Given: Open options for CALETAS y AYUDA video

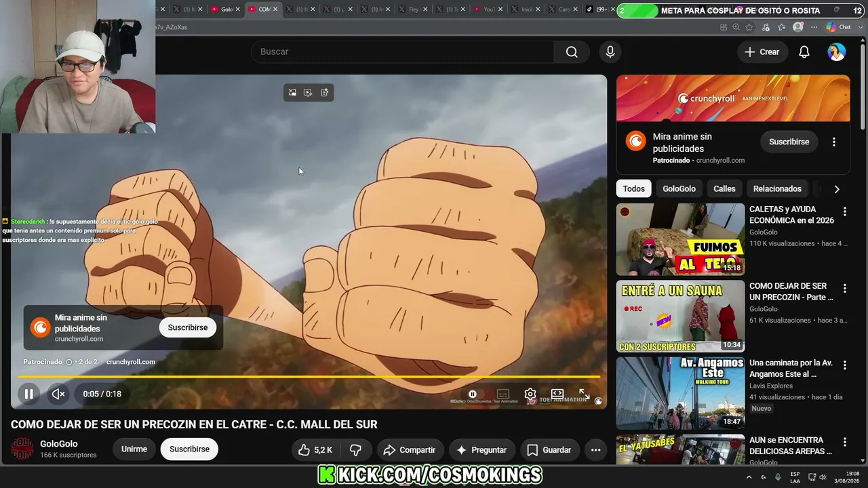Looking at the screenshot, I should (x=845, y=211).
